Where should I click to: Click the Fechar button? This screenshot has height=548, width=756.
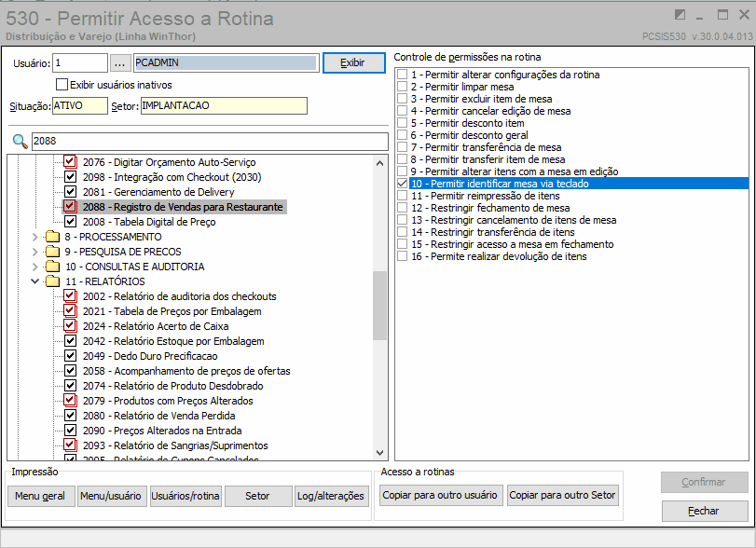705,511
